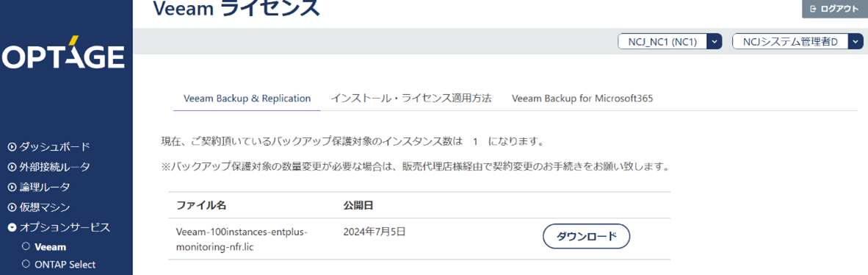The width and height of the screenshot is (868, 275).
Task: Collapse the オプションサービス section via its arrow
Action: (12, 227)
